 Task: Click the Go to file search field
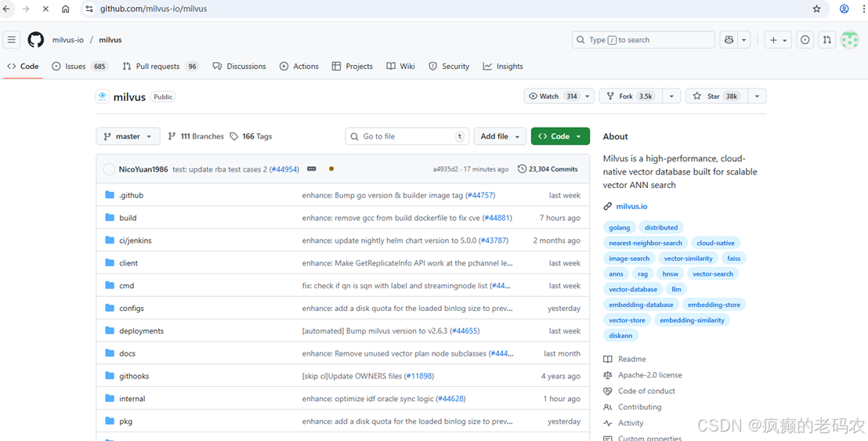pos(407,136)
